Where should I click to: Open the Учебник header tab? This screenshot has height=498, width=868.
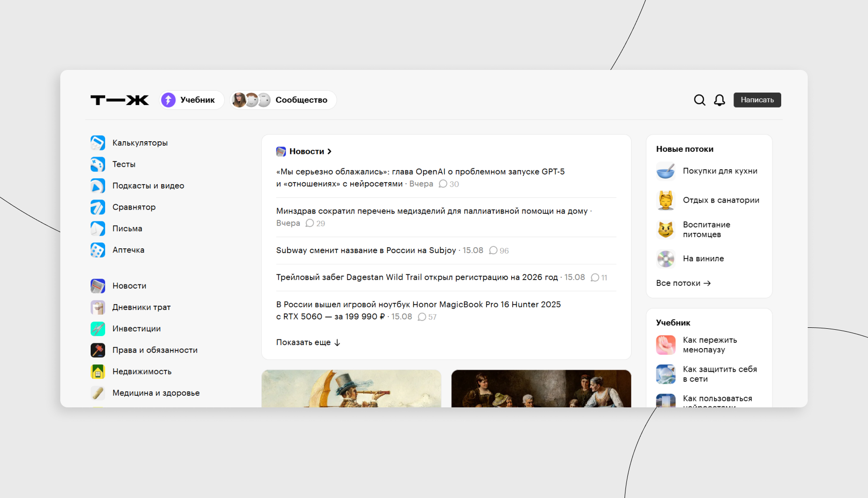(x=191, y=100)
